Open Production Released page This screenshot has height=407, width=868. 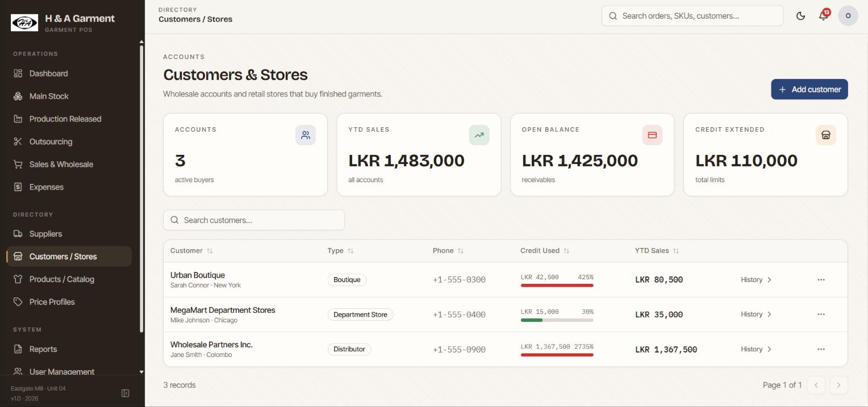coord(69,119)
